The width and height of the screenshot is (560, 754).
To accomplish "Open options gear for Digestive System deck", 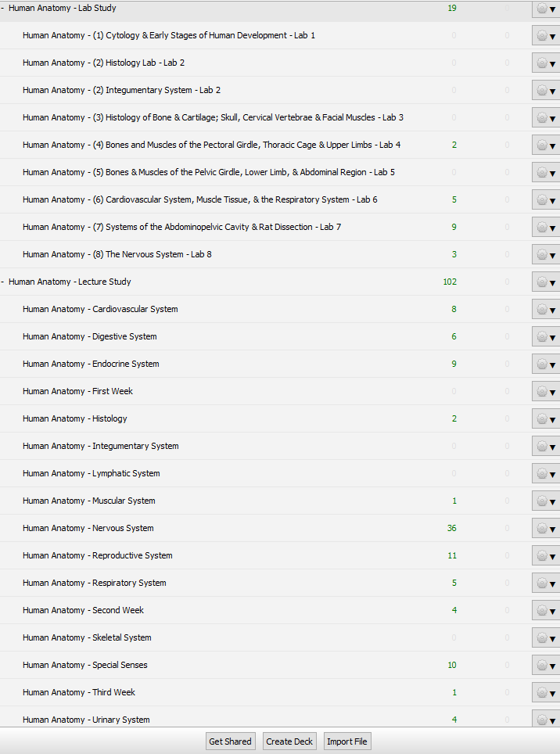I will (546, 337).
